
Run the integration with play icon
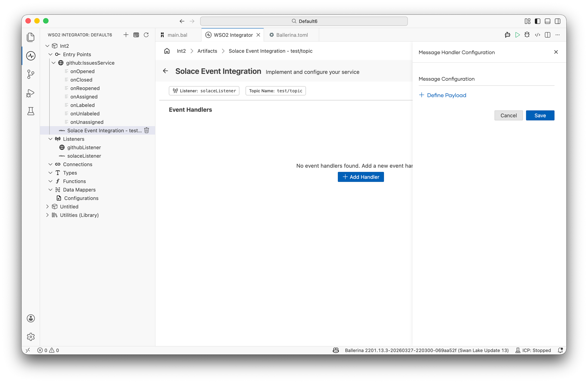(x=517, y=35)
